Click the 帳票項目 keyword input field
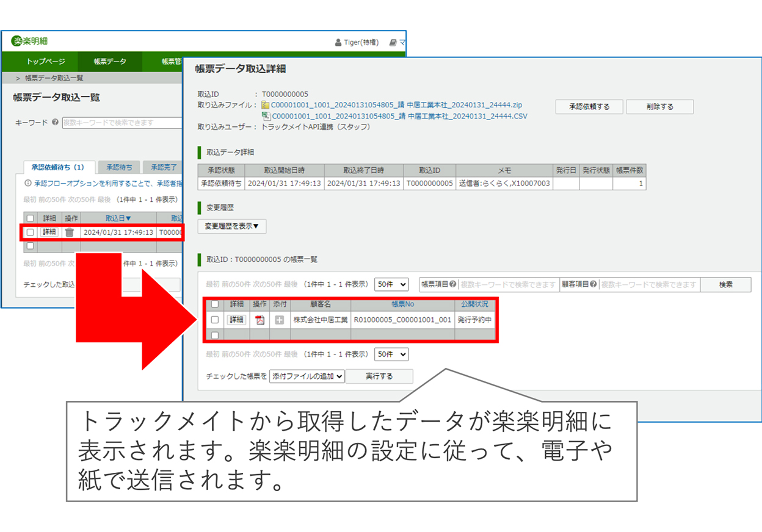 click(x=509, y=285)
